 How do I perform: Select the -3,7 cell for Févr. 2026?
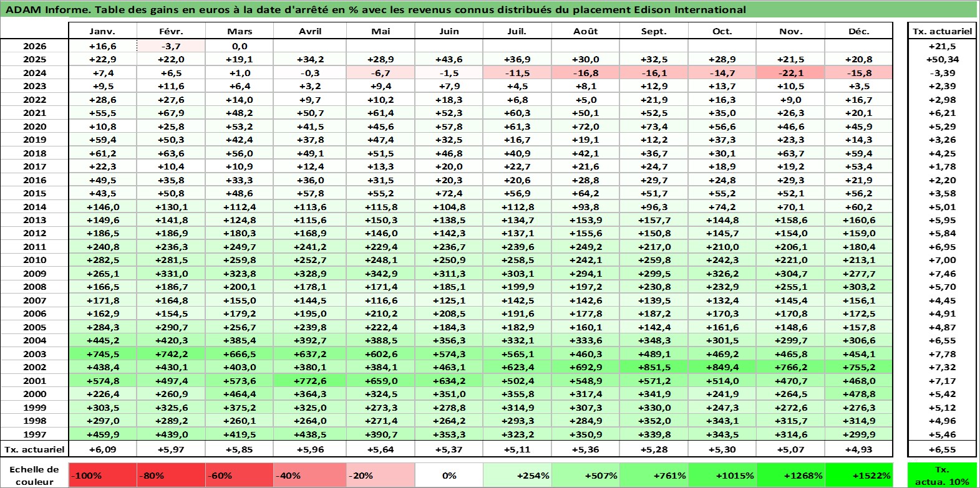pyautogui.click(x=172, y=46)
